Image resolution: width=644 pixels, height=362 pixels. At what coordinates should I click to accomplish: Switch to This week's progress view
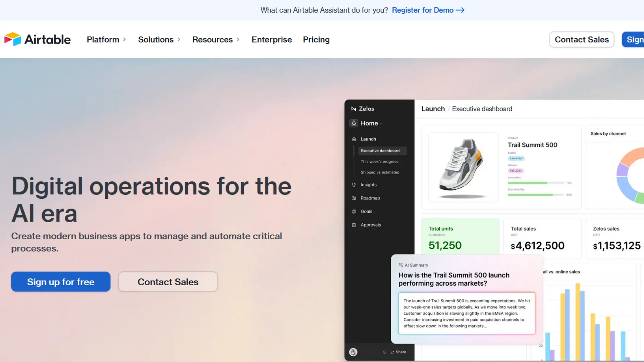pyautogui.click(x=379, y=161)
